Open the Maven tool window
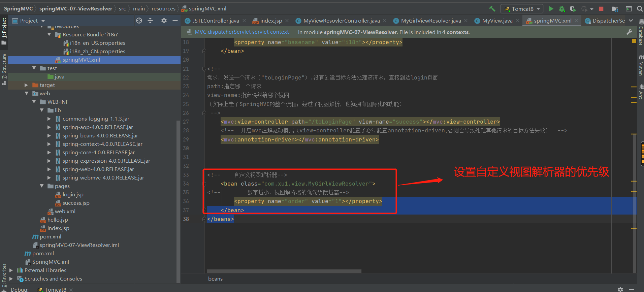The height and width of the screenshot is (292, 644). [641, 65]
